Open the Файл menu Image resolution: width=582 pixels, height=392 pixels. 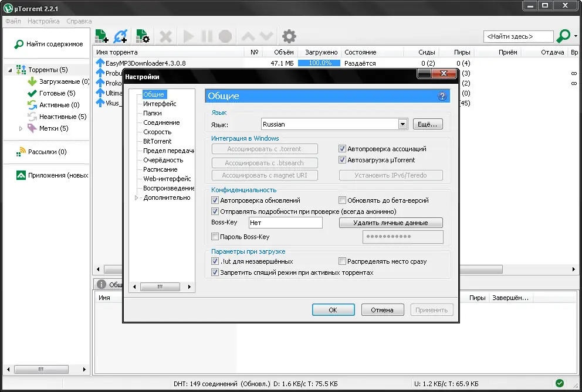(x=13, y=21)
